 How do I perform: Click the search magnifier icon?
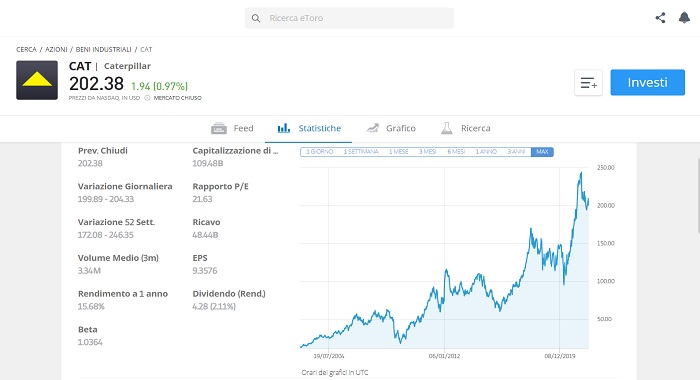[256, 18]
